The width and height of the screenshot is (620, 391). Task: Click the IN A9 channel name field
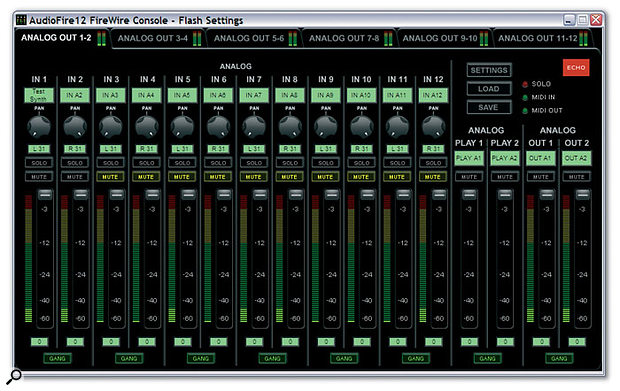tap(325, 95)
